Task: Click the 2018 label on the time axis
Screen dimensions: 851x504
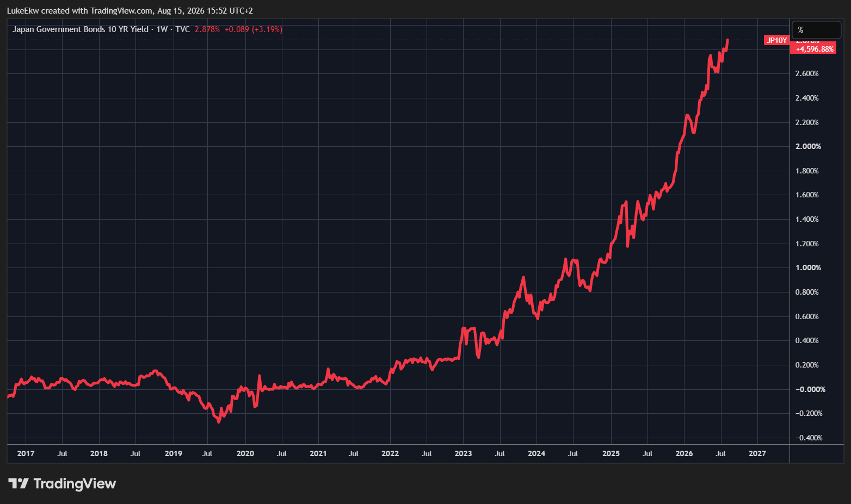Action: coord(99,453)
